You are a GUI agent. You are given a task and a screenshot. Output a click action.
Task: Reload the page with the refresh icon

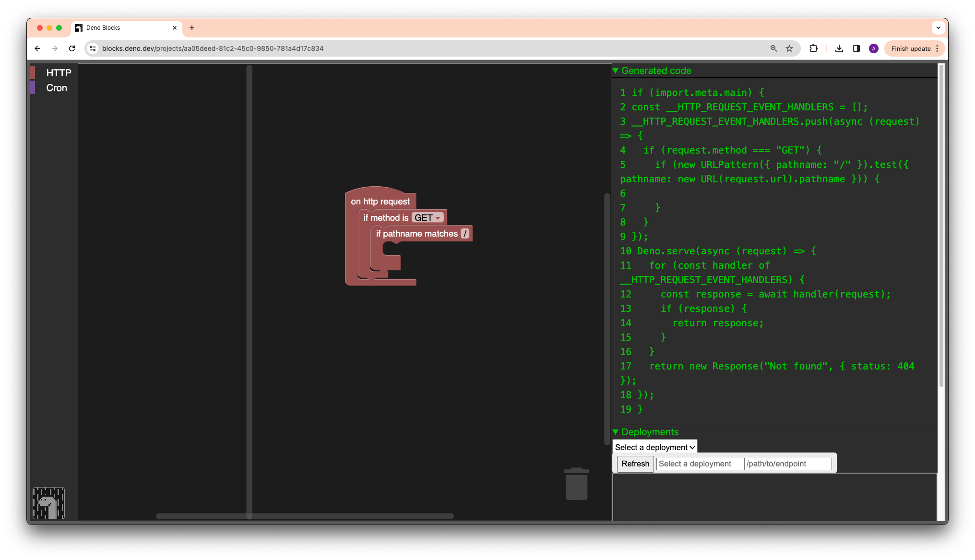point(72,48)
